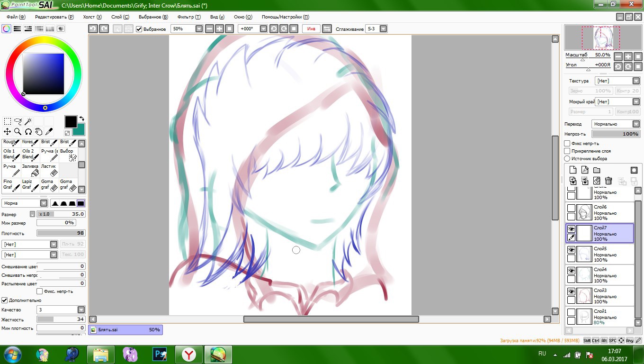Open the Холст menu

tap(92, 17)
